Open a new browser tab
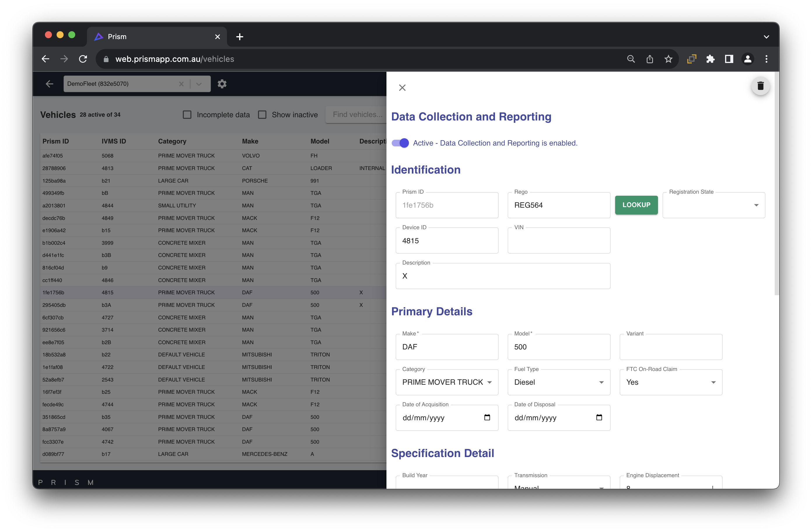 [239, 36]
